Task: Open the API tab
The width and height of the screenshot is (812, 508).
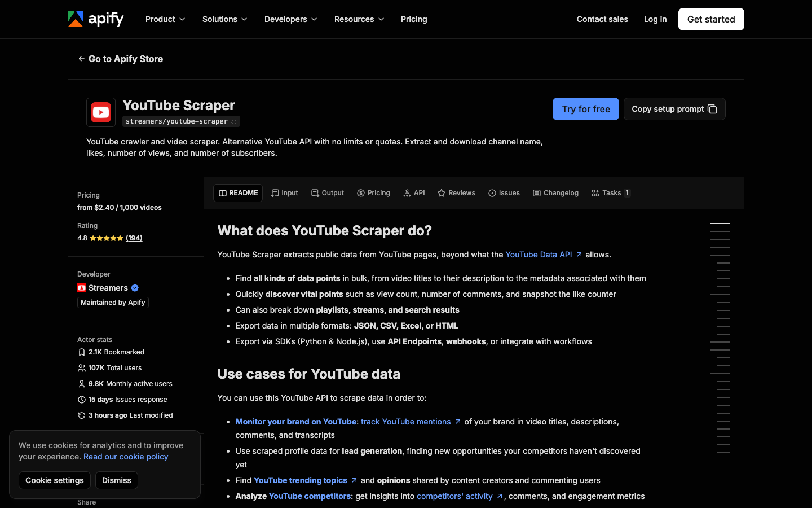Action: coord(414,193)
